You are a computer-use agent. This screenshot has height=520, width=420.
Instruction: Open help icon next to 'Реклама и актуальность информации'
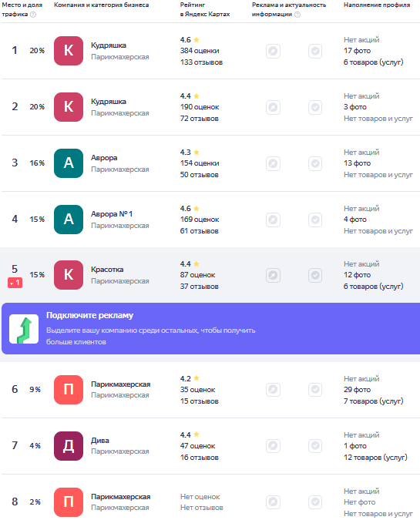pyautogui.click(x=297, y=15)
